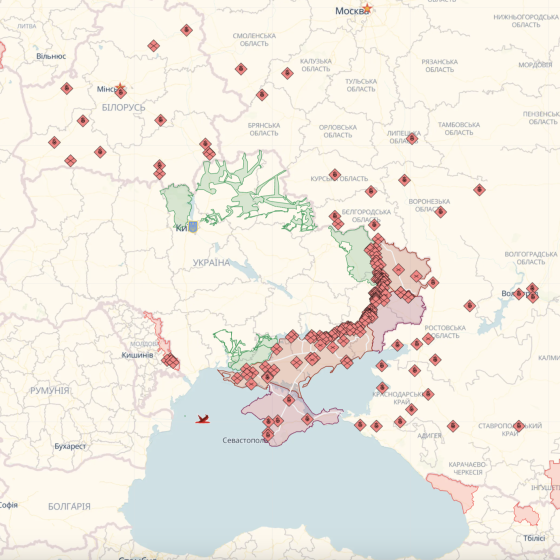
Task: Click the red star marker at Москва
Action: click(x=367, y=8)
